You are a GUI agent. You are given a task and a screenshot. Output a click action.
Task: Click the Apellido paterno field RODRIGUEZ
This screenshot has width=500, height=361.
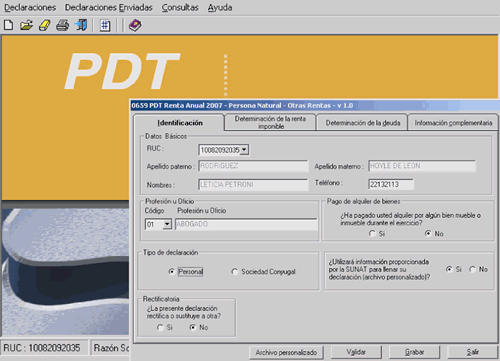253,166
